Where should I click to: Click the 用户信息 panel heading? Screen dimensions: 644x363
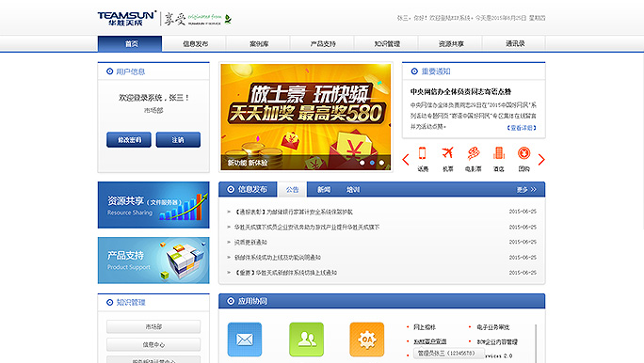click(130, 71)
